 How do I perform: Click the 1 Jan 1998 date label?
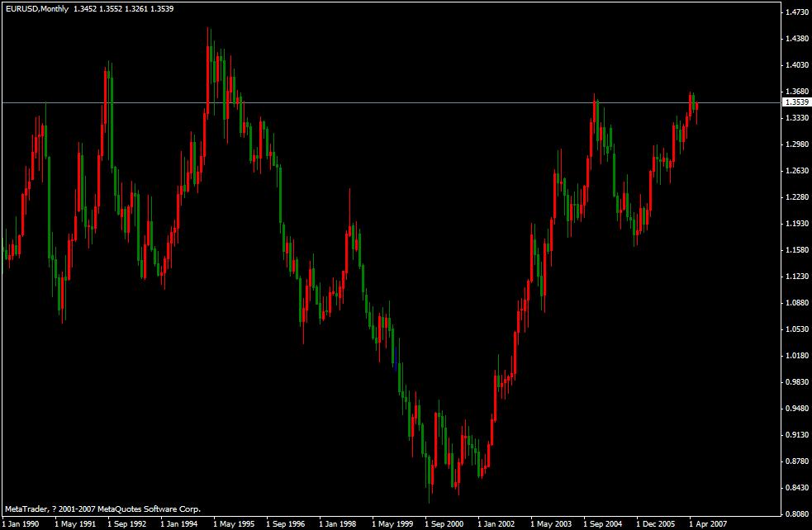tap(337, 523)
